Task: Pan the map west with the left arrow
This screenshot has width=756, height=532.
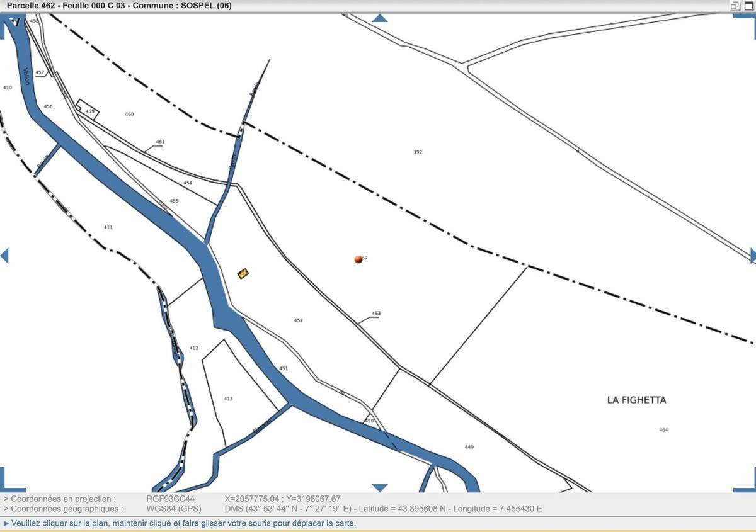Action: tap(4, 256)
